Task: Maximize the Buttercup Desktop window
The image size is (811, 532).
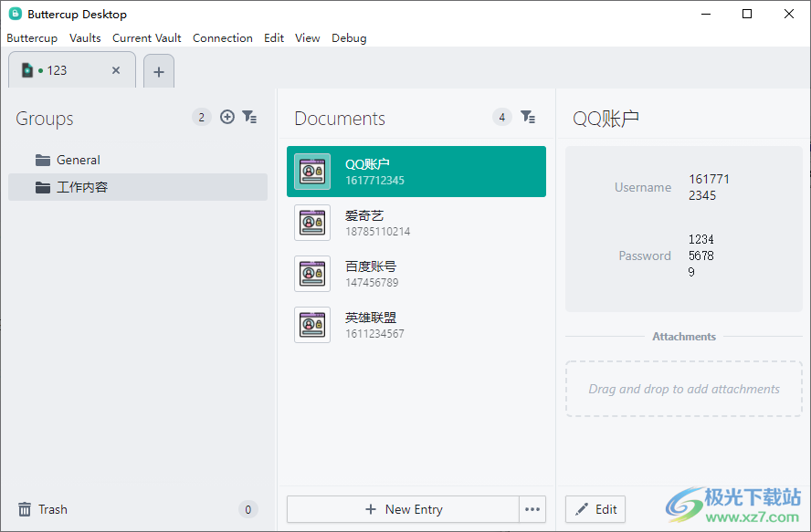Action: [747, 14]
